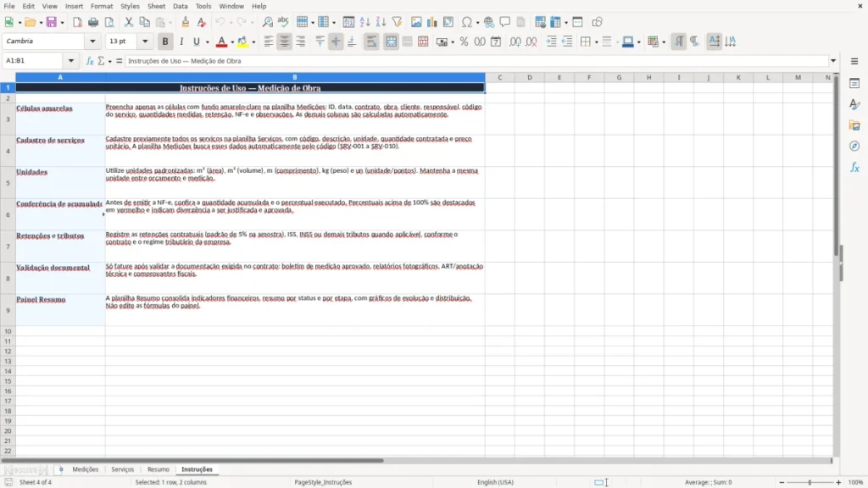The height and width of the screenshot is (488, 868).
Task: Expand the formula bar
Action: pyautogui.click(x=833, y=61)
